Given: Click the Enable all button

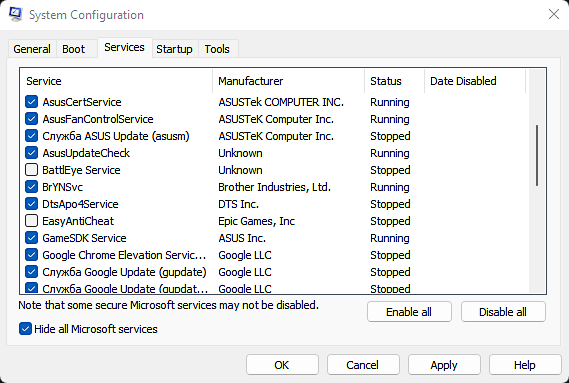Looking at the screenshot, I should point(409,312).
